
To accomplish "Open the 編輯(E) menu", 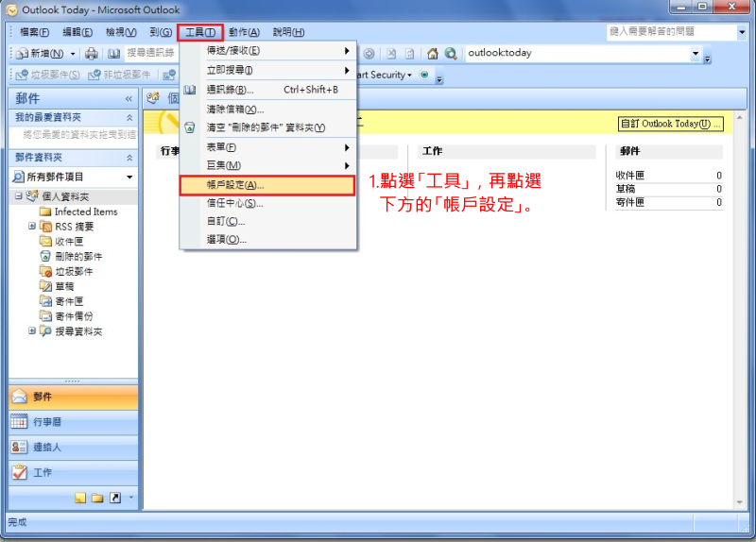I will 77,32.
